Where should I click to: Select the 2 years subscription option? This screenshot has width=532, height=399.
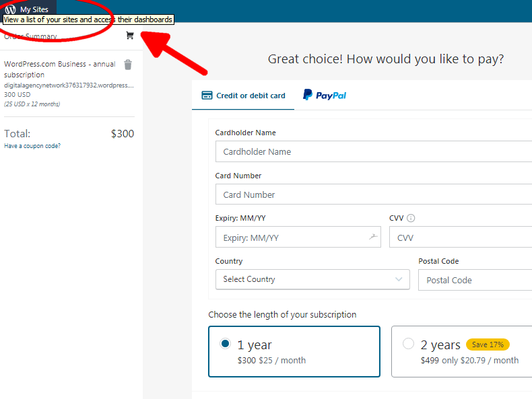[408, 344]
